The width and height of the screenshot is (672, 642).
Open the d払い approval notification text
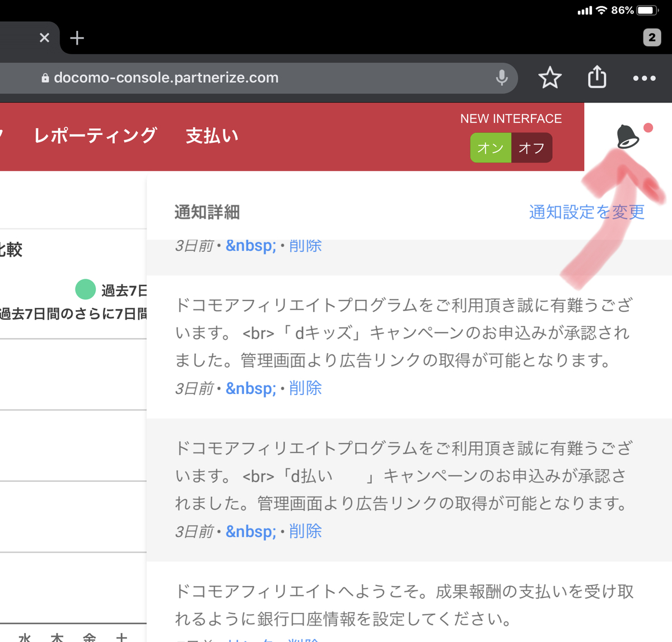404,476
